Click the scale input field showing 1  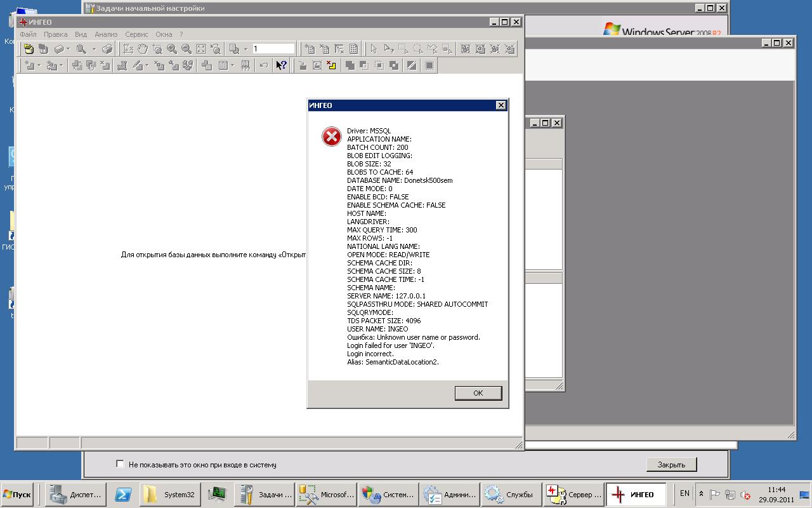[x=273, y=48]
